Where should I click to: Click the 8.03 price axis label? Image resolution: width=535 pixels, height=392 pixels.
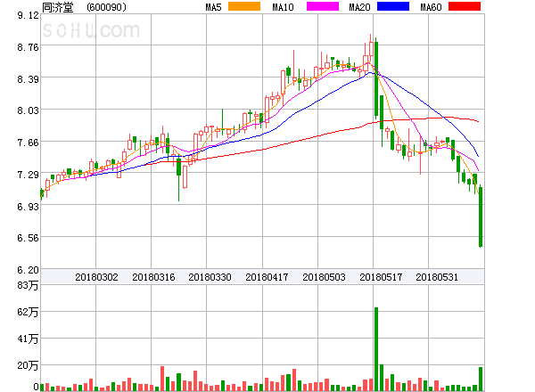(x=28, y=110)
